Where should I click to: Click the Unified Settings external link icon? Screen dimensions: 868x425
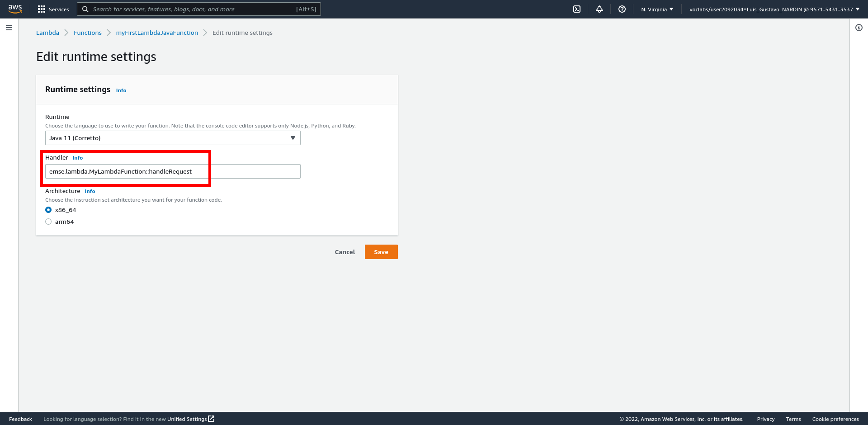(x=211, y=419)
